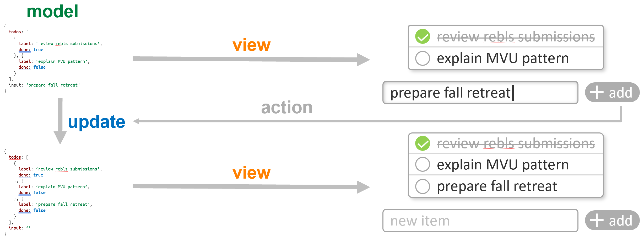The image size is (644, 241).
Task: Check the top 'explain MVU pattern' circle
Action: (x=423, y=58)
